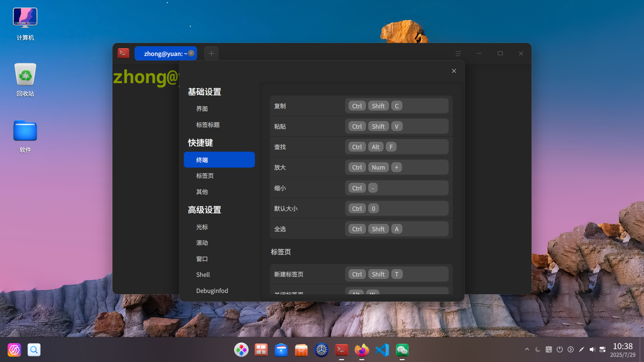
Task: Open the 软件 folder on desktop
Action: (25, 136)
